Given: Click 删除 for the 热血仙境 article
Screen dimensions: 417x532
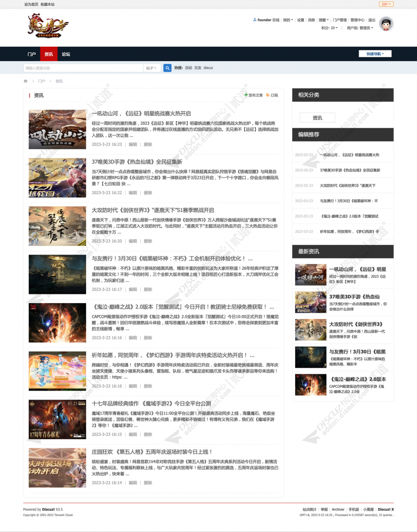Looking at the screenshot, I should pyautogui.click(x=148, y=193).
